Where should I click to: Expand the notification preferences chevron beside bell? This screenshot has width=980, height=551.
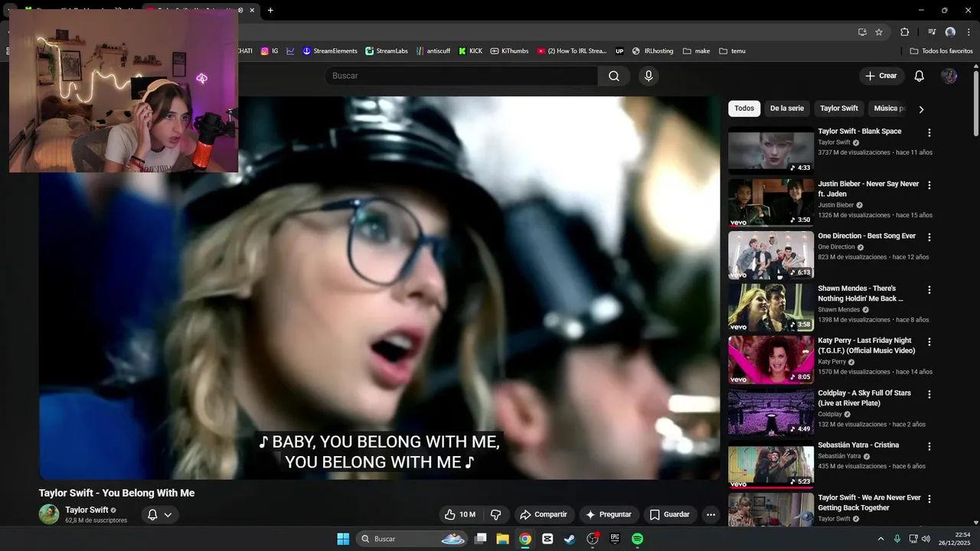[x=168, y=514]
